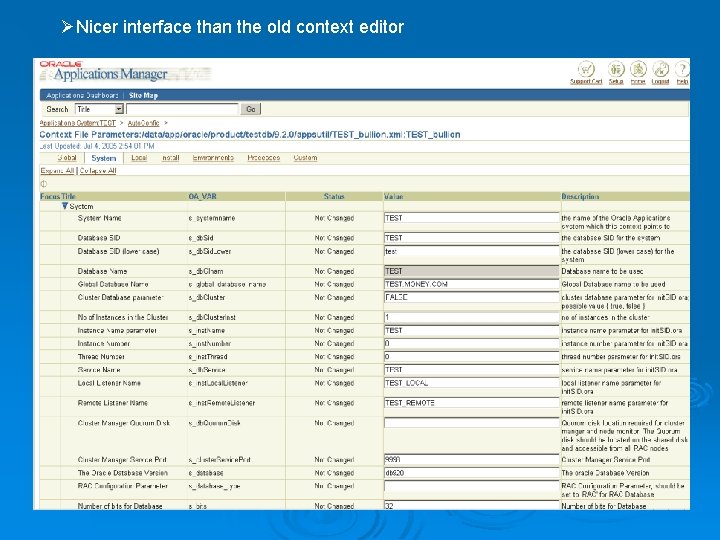This screenshot has height=540, width=720.
Task: Click the Focus Title column header
Action: 57,197
